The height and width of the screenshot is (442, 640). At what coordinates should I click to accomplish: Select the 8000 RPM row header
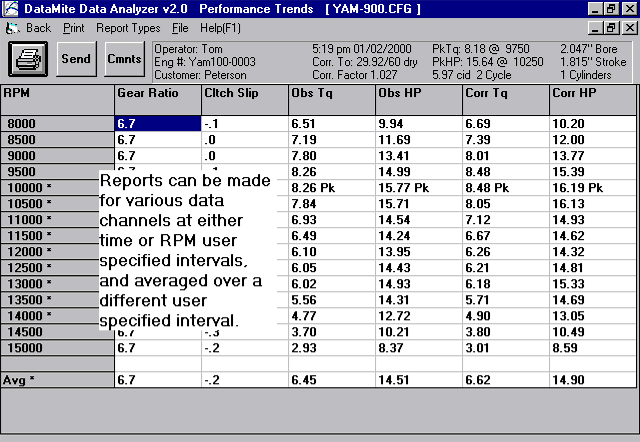58,124
